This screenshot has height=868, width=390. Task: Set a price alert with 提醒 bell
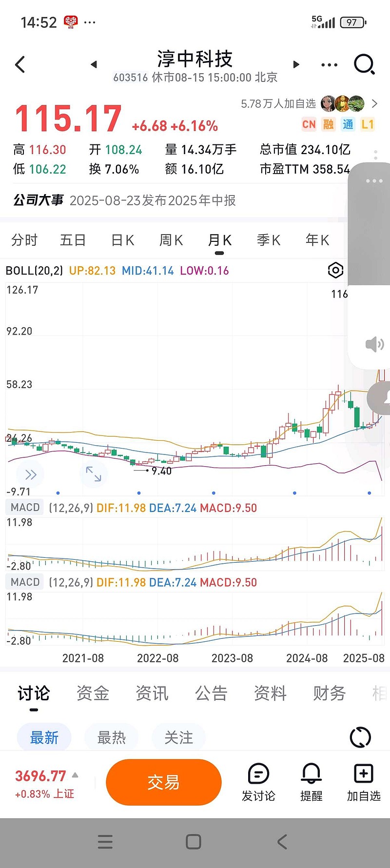(311, 782)
